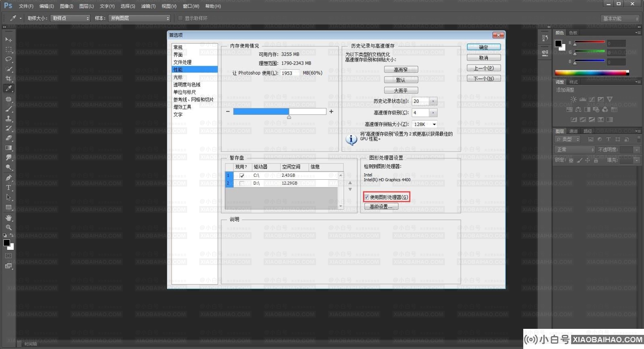Select the Rectangle shape tool
Screen dimensions: 644x349
click(8, 207)
